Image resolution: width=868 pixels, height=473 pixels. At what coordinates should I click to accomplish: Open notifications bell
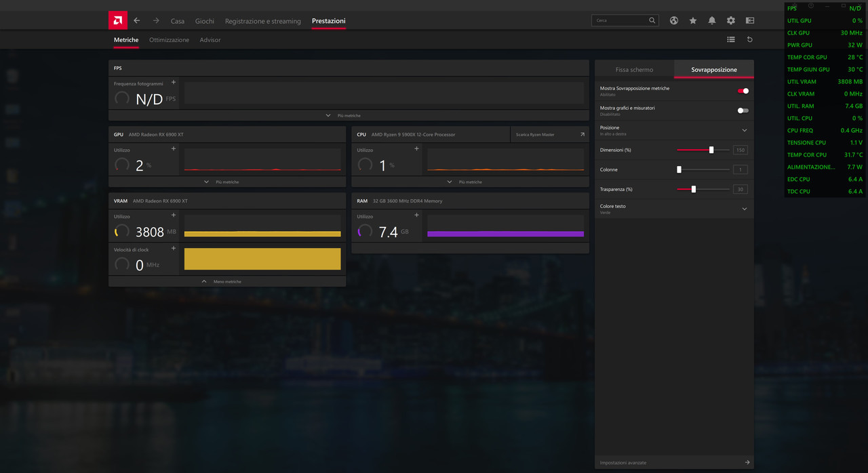pyautogui.click(x=712, y=20)
